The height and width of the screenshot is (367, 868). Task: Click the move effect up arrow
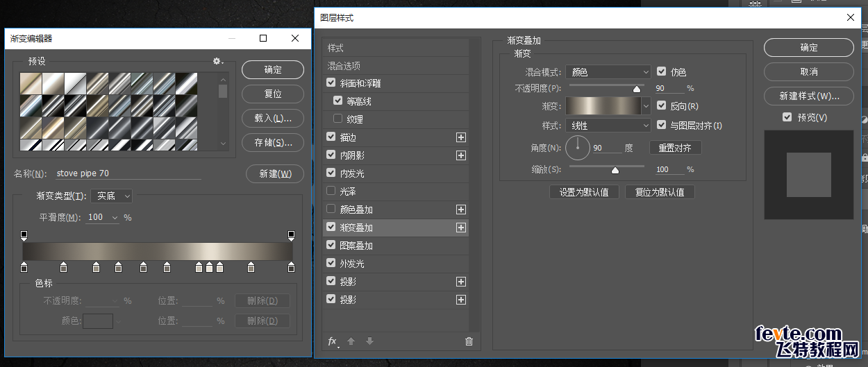point(351,341)
